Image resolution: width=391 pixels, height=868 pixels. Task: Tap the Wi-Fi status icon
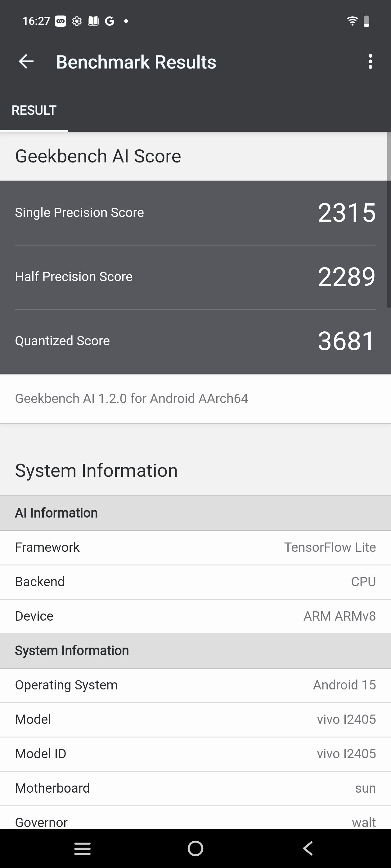pos(352,21)
